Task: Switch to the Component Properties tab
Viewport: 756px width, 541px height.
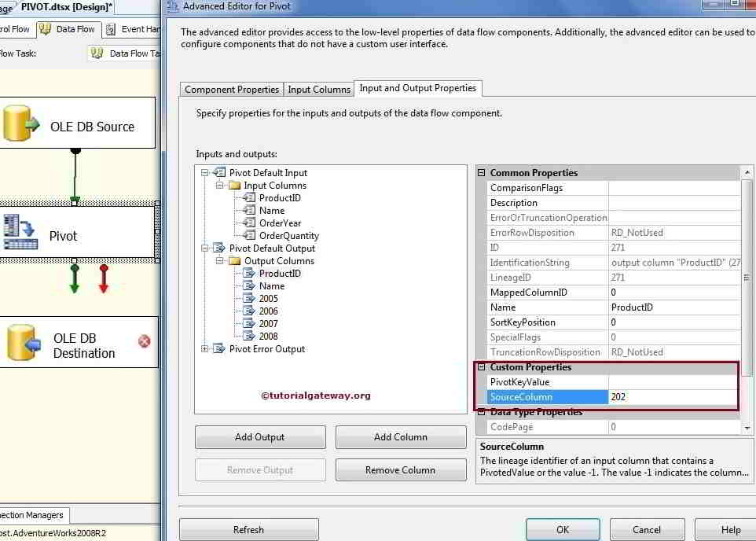Action: (x=231, y=89)
